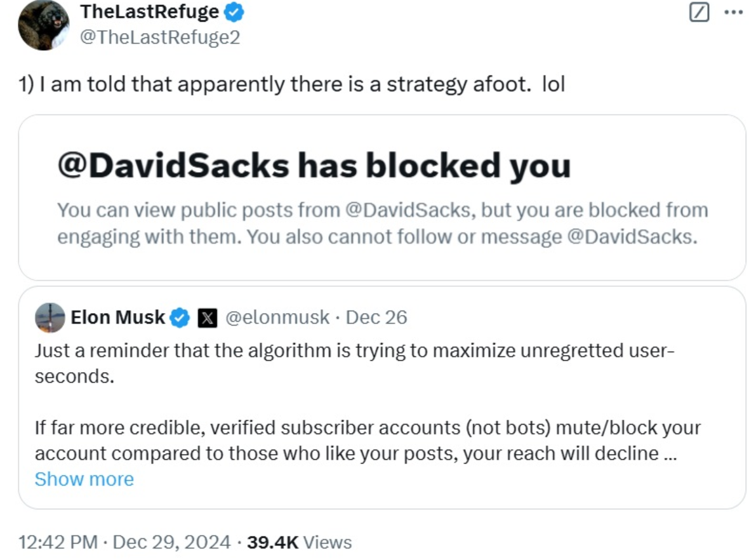
Task: Click Elon Musk's small avatar
Action: coord(50,317)
